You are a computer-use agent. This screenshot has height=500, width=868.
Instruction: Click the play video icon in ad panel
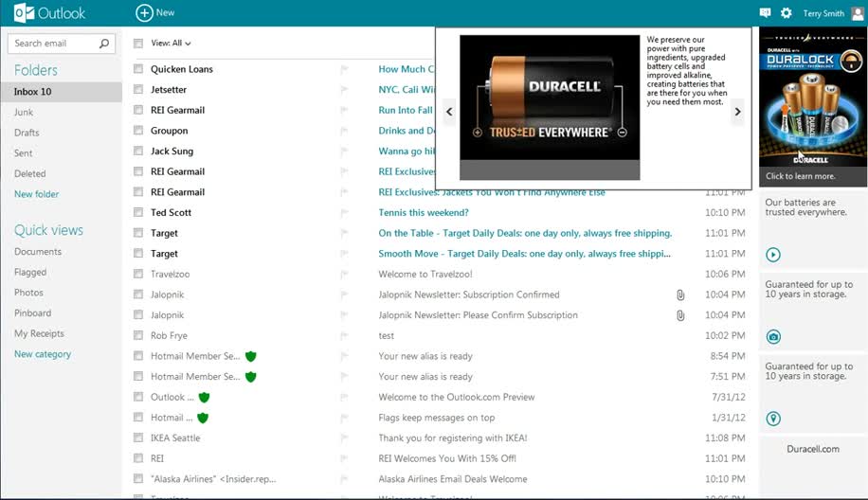tap(773, 255)
